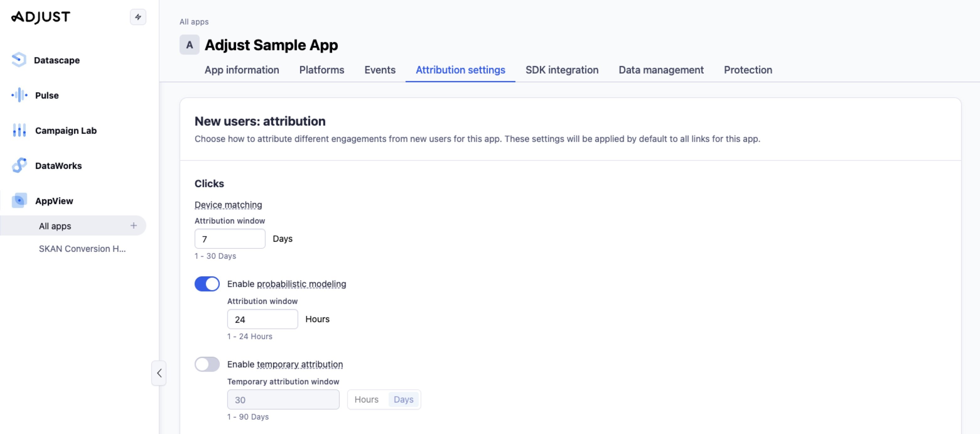Open the Data management tab
This screenshot has height=434, width=980.
click(x=661, y=70)
